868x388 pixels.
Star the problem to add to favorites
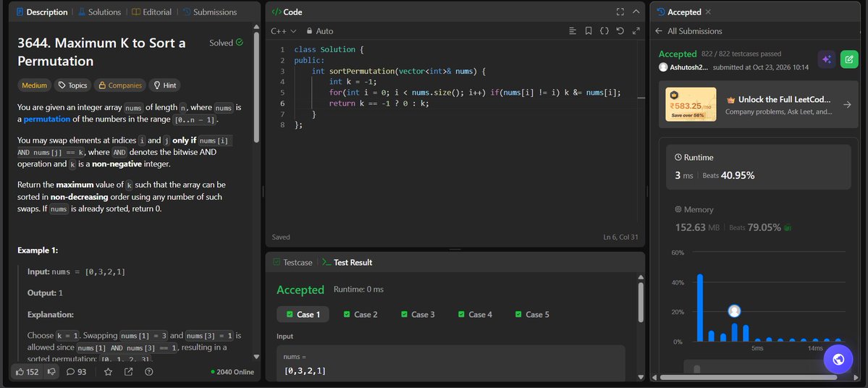click(x=108, y=372)
